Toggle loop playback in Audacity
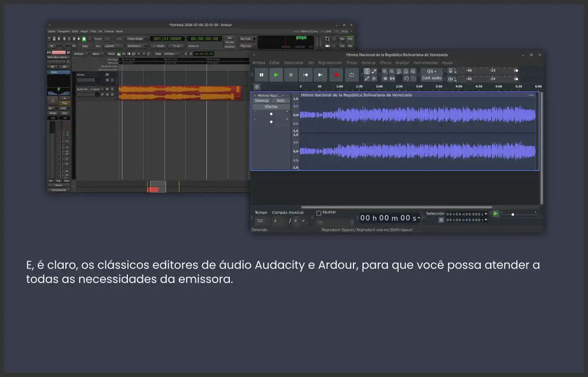Viewport: 588px width, 377px height. tap(352, 75)
